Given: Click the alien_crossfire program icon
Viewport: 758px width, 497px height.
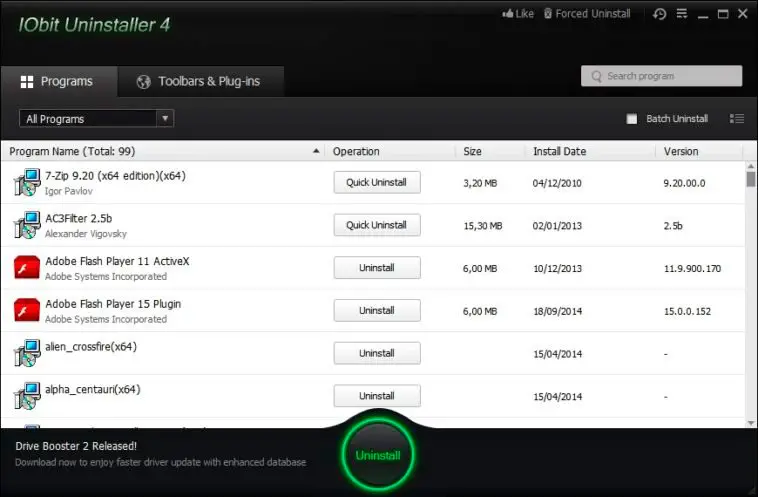Looking at the screenshot, I should tap(27, 353).
